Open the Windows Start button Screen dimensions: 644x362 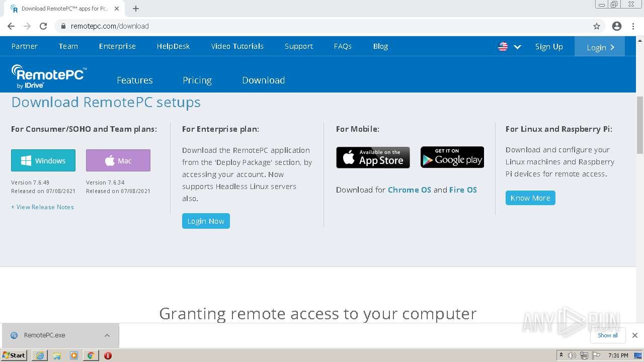[x=14, y=355]
